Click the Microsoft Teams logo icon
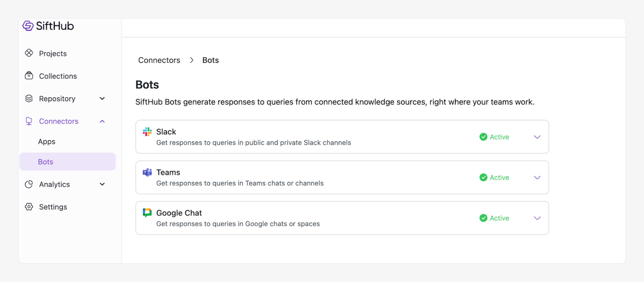The height and width of the screenshot is (282, 644). tap(147, 172)
